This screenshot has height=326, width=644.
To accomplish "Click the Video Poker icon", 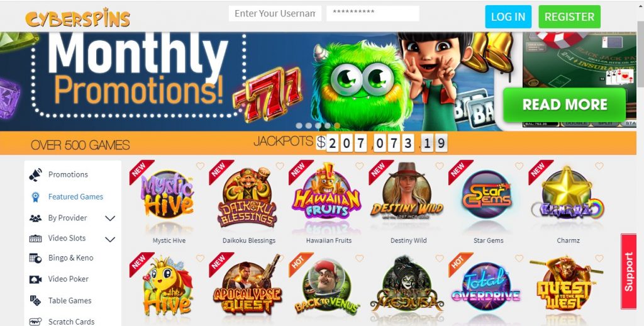I will point(36,279).
